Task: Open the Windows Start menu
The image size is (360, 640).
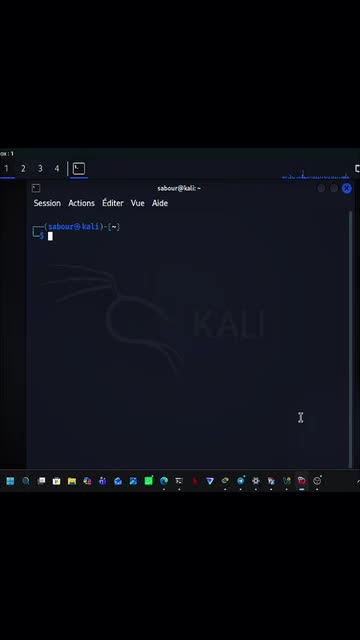Action: [10, 481]
